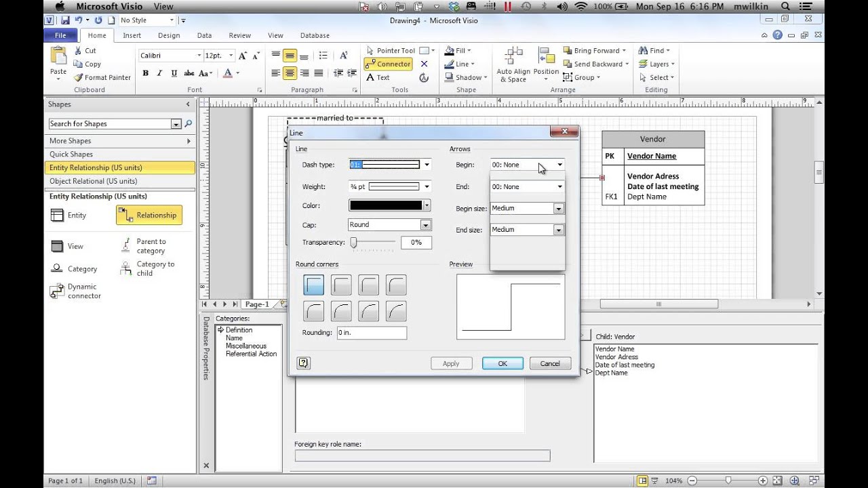Activate the Connector tool

(389, 64)
